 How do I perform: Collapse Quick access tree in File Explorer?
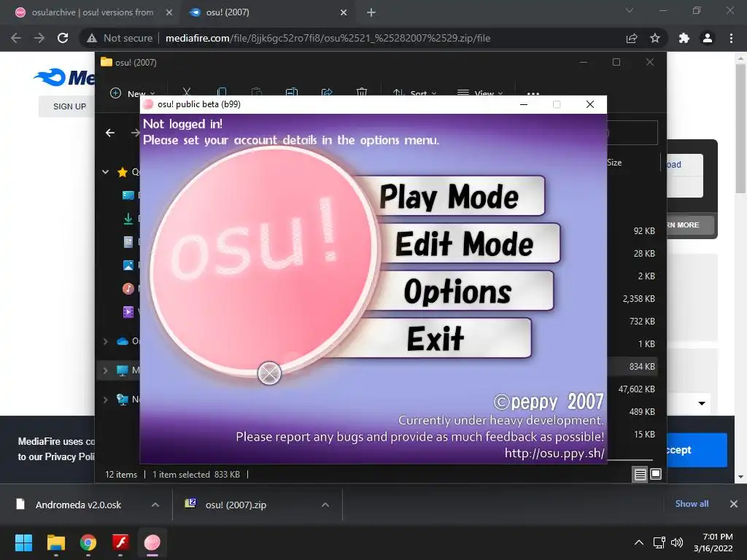[105, 172]
